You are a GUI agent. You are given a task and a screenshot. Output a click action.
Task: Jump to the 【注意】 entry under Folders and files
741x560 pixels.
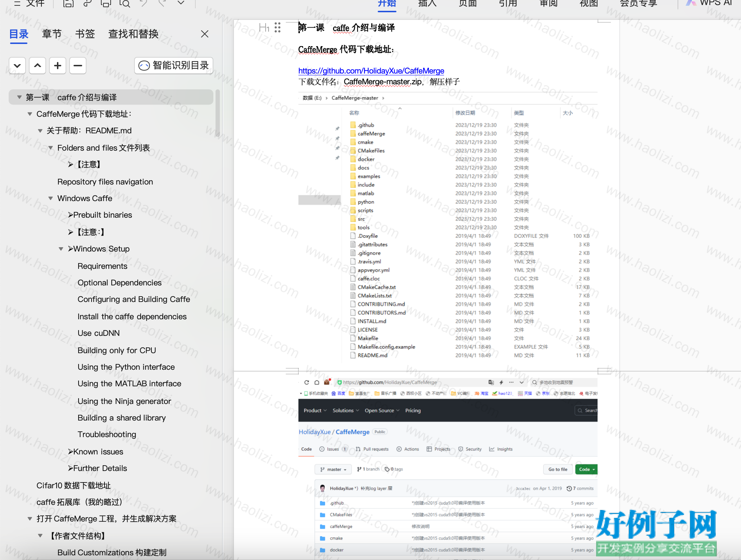(86, 165)
